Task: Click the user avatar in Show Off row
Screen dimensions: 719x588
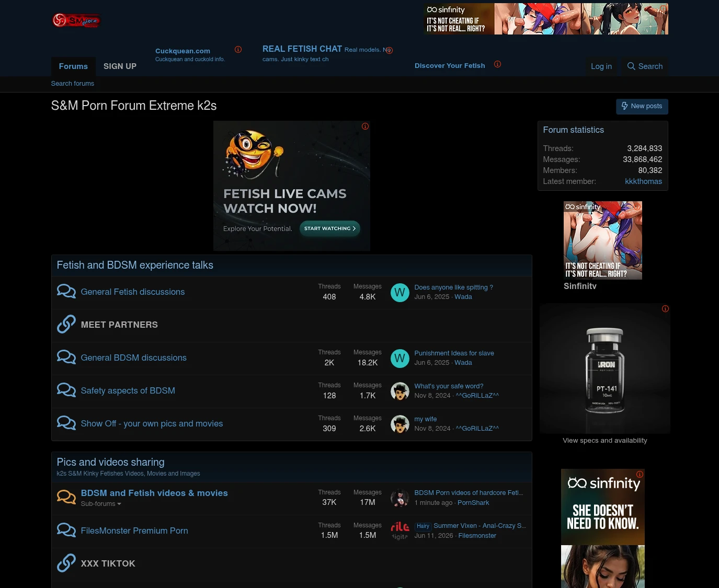Action: (x=400, y=424)
